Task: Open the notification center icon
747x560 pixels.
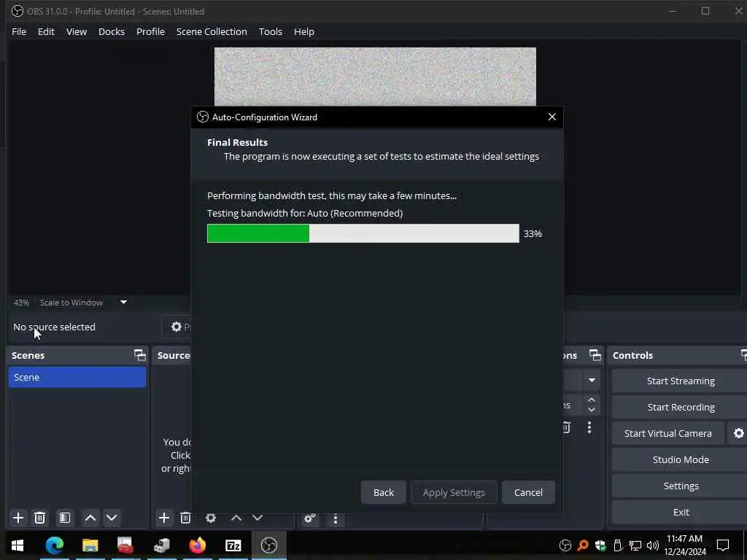Action: tap(723, 545)
